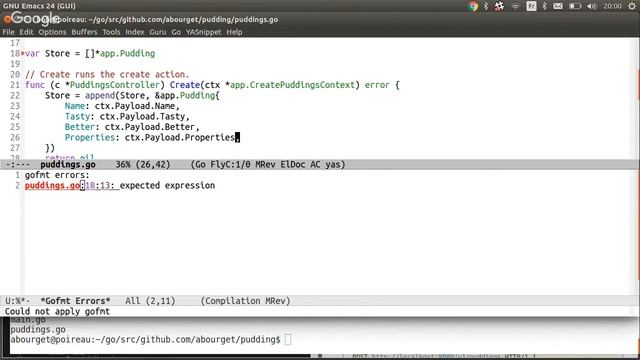Click 'puddings.go' listing in terminal

[38, 329]
